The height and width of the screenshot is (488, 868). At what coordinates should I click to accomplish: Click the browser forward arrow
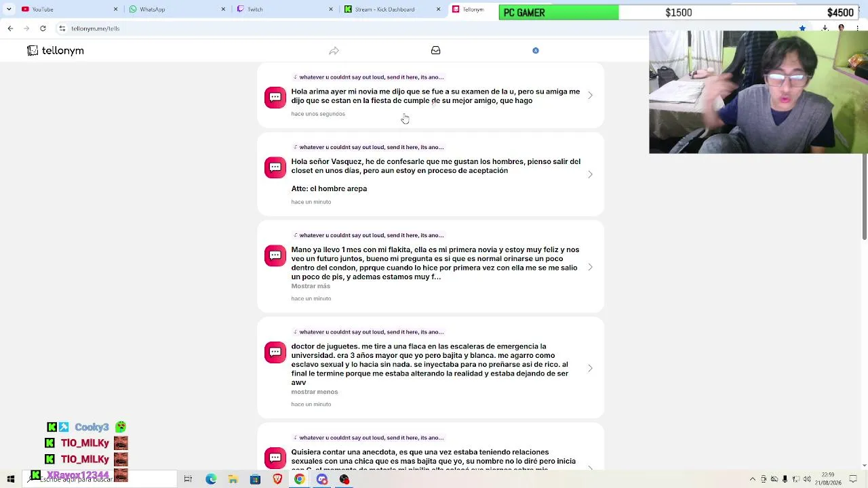[26, 28]
